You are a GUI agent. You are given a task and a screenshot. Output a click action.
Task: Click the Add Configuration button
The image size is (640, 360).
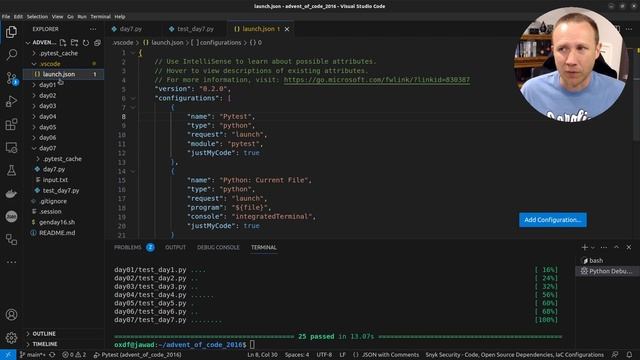pos(553,220)
